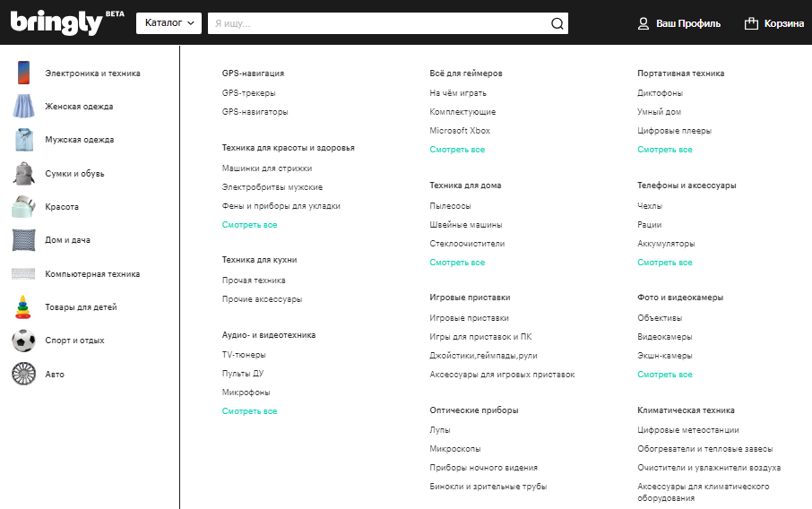Click the men's shirt icon
812x509 pixels.
click(x=24, y=140)
